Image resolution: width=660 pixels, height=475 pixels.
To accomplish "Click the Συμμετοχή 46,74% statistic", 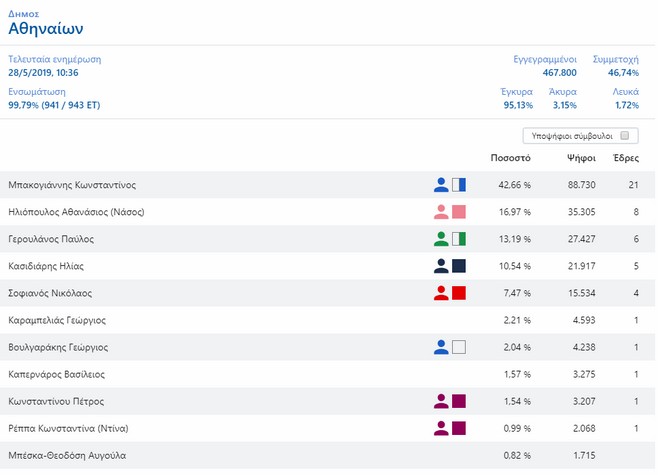I will click(615, 73).
